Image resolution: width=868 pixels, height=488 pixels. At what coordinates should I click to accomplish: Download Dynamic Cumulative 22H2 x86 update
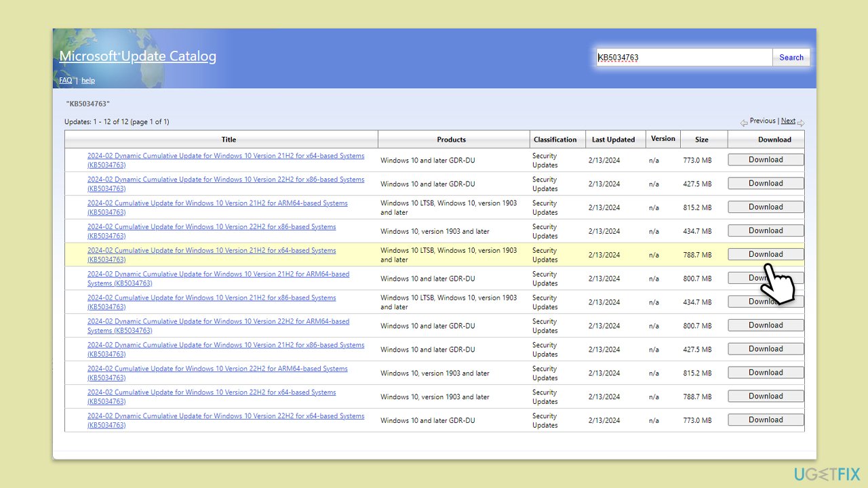click(766, 184)
